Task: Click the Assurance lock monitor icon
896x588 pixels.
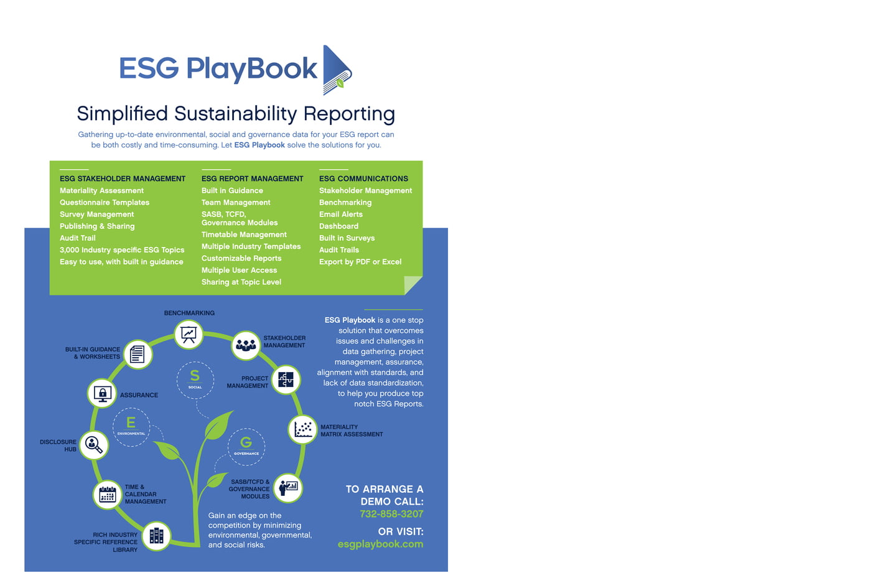Action: coord(102,394)
